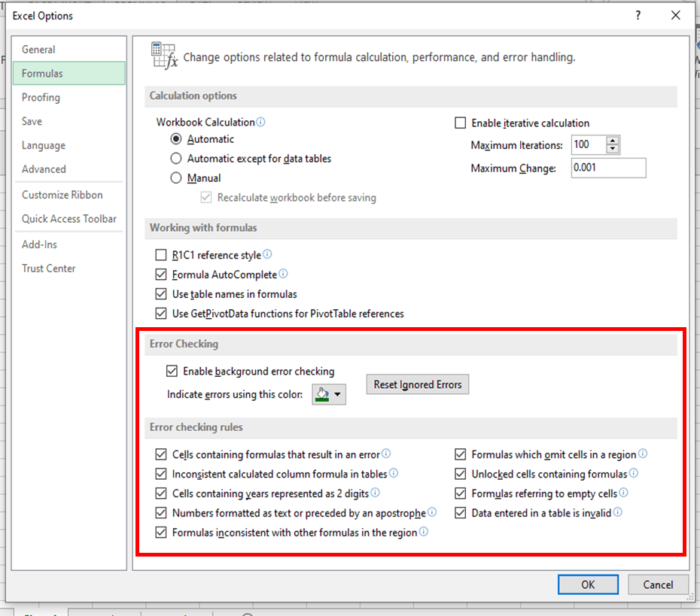Click info icon for unlocked cells containing formulas
This screenshot has width=700, height=616.
point(634,473)
